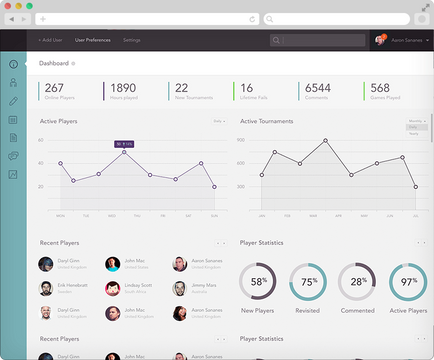The image size is (434, 360).
Task: Click the 75% Revisited ring chart
Action: point(308,281)
